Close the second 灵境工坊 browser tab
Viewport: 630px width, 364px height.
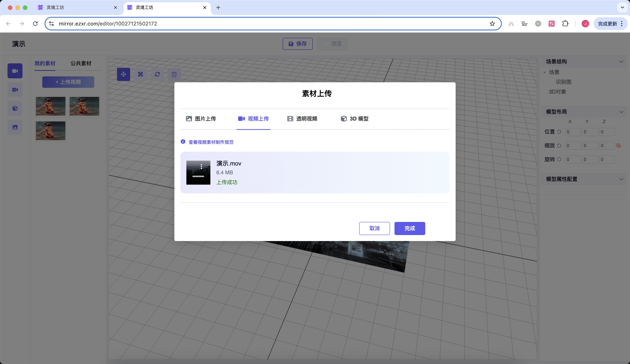(205, 7)
